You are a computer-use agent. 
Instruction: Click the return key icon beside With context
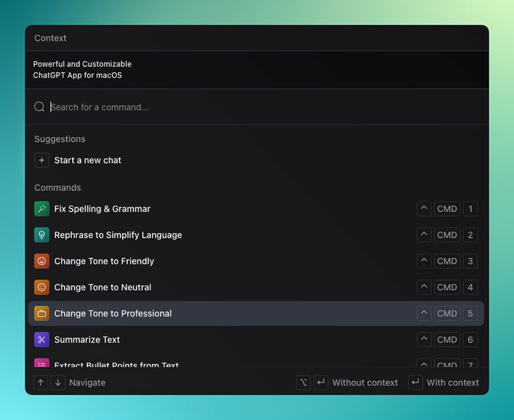point(415,382)
